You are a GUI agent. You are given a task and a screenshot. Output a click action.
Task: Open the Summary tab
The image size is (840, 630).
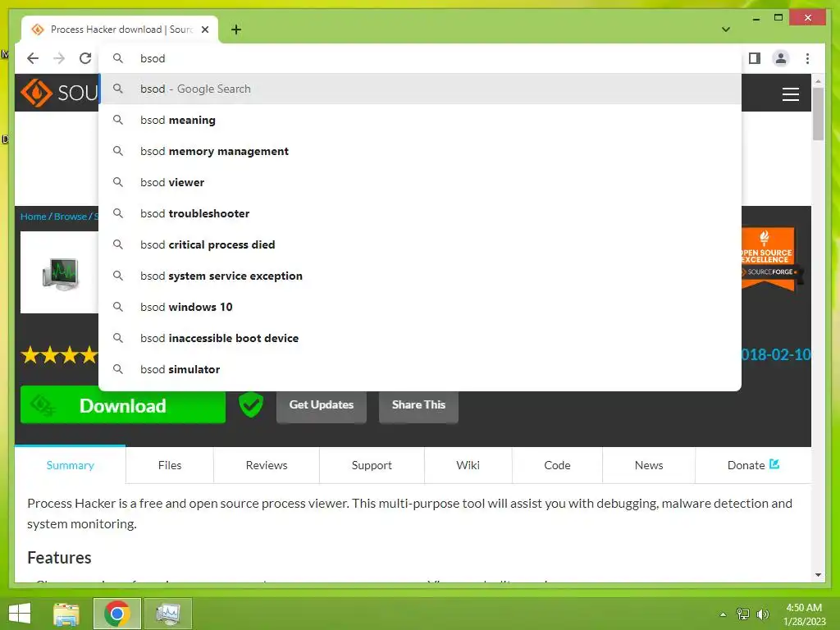(x=71, y=465)
